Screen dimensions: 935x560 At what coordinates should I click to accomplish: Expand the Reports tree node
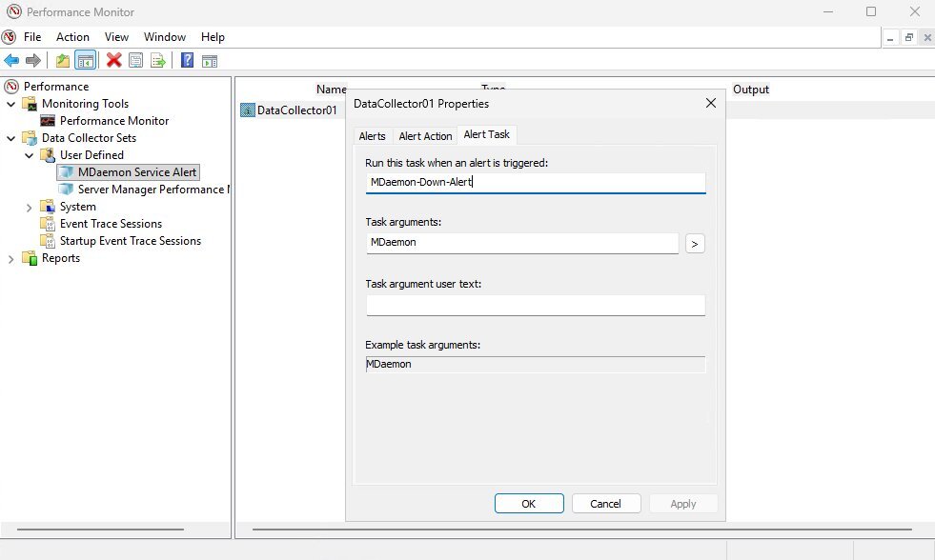(x=10, y=258)
